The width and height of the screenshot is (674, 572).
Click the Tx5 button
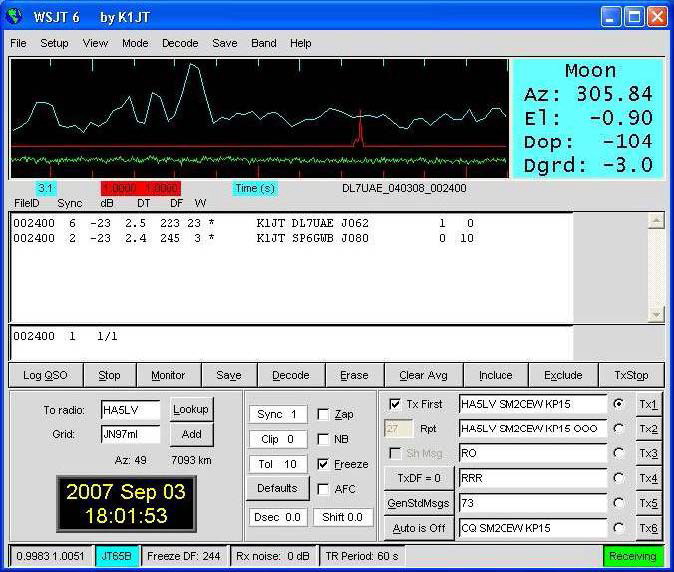pos(648,503)
